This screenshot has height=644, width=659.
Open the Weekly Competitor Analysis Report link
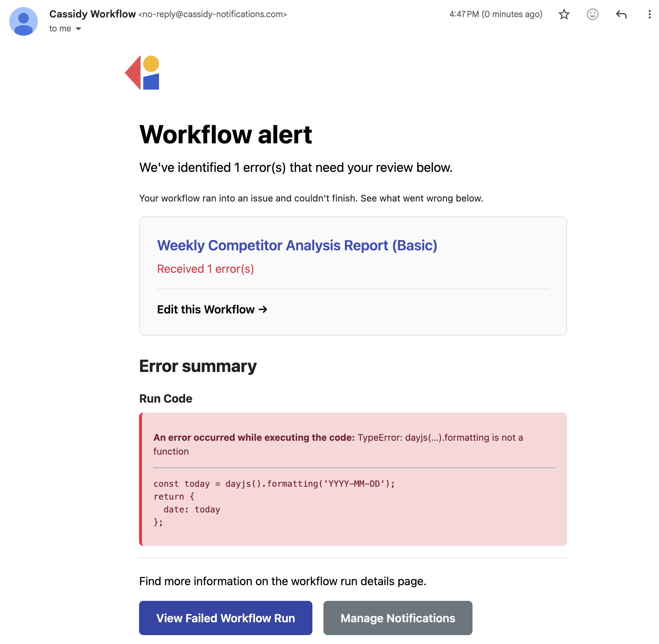(297, 245)
